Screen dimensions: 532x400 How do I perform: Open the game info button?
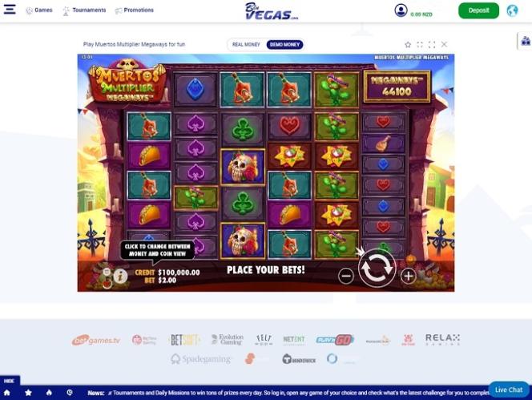point(120,277)
